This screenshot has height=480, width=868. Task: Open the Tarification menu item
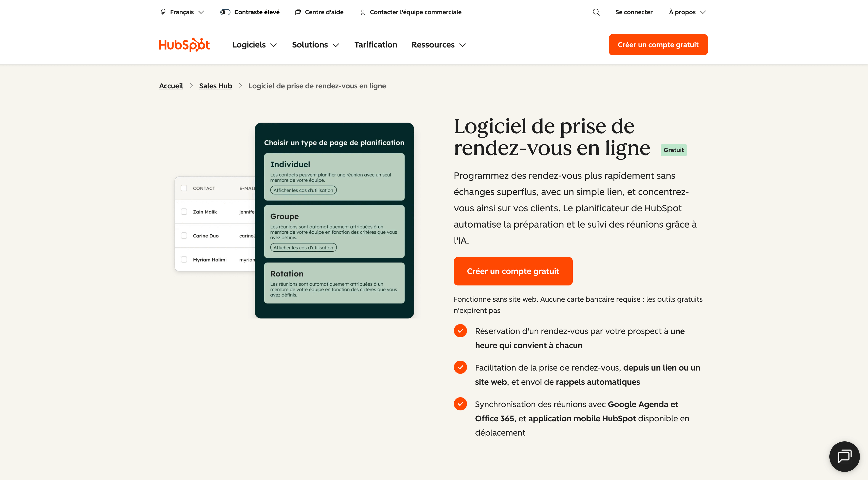pos(375,45)
